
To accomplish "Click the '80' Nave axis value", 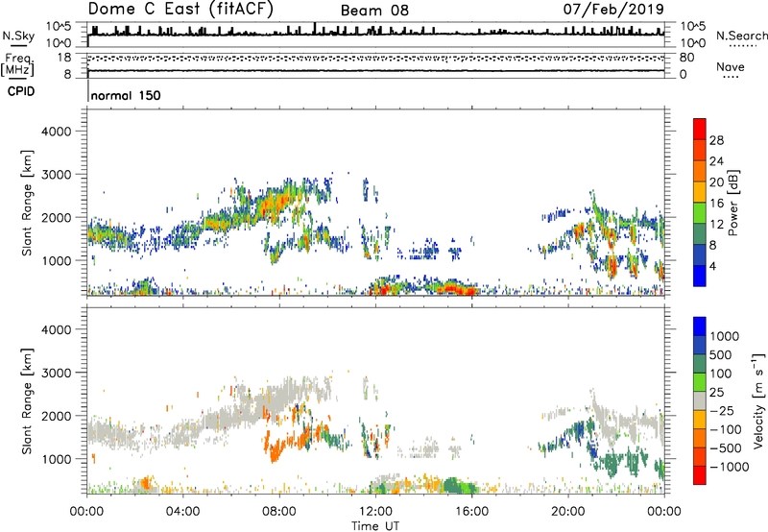I will (x=686, y=58).
